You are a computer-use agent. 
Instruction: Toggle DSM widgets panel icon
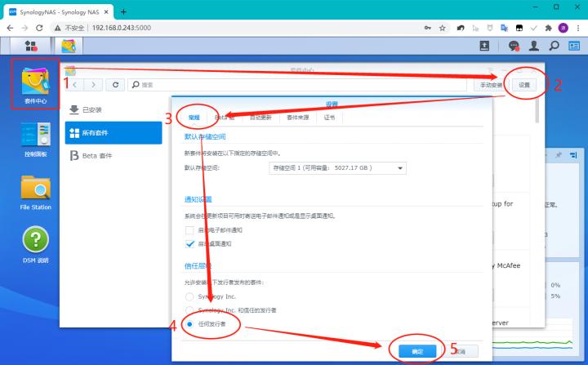coord(574,46)
